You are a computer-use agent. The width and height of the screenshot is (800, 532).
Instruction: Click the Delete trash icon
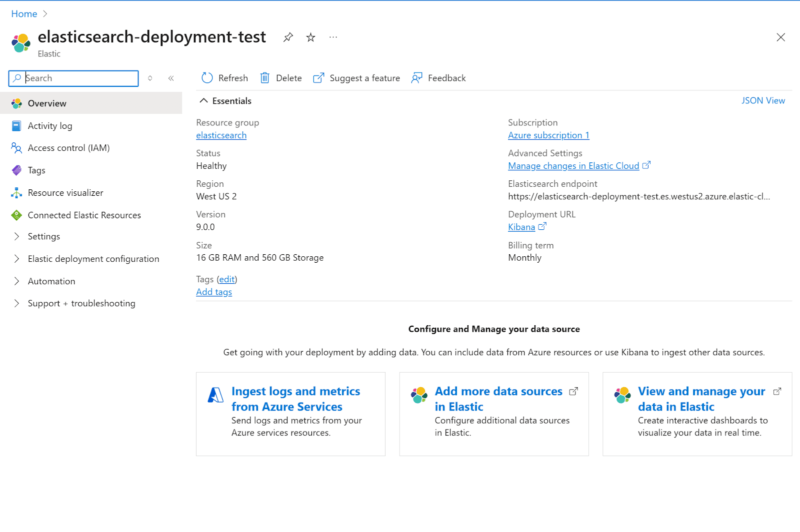pyautogui.click(x=264, y=78)
